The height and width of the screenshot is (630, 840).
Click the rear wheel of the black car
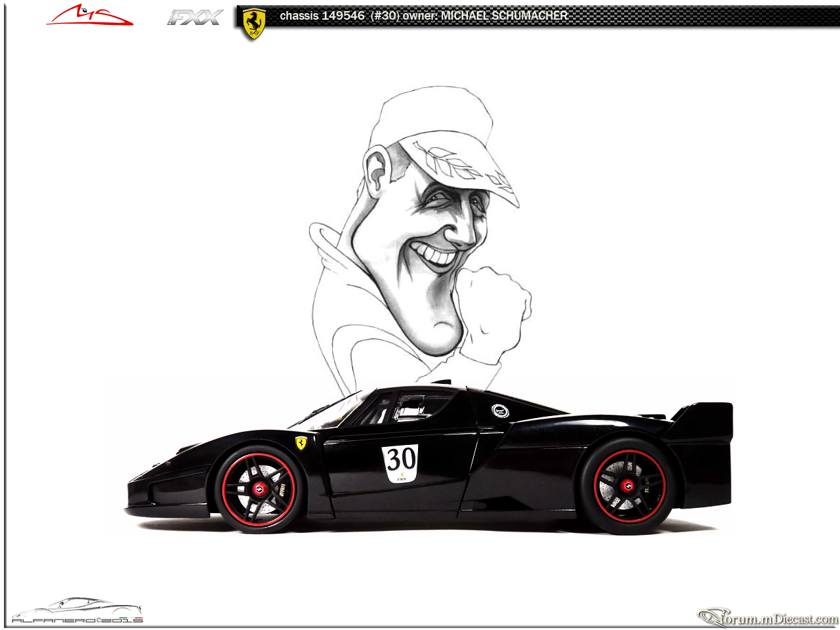click(x=629, y=486)
